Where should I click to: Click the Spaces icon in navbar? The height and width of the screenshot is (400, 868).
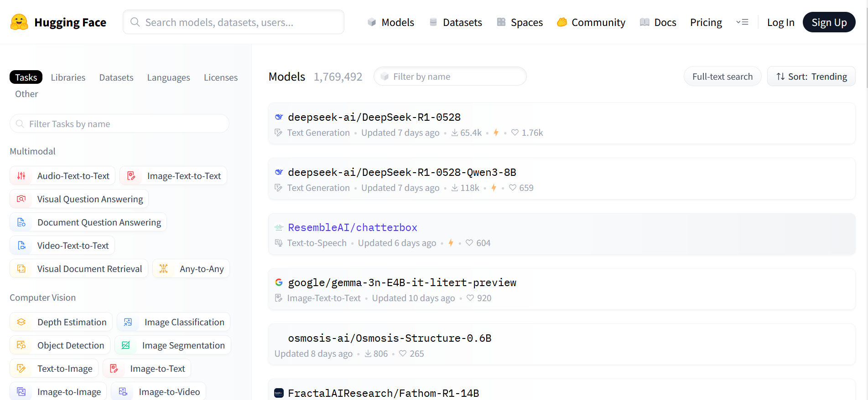(x=501, y=22)
